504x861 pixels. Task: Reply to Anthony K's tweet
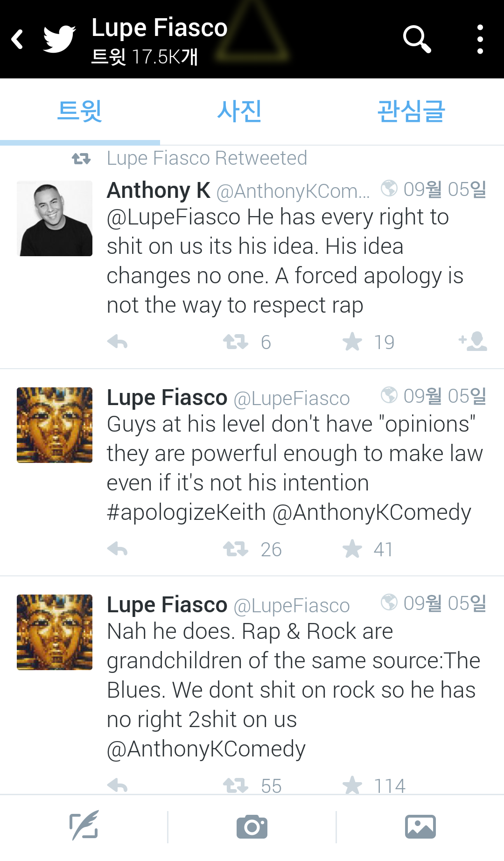click(x=117, y=342)
